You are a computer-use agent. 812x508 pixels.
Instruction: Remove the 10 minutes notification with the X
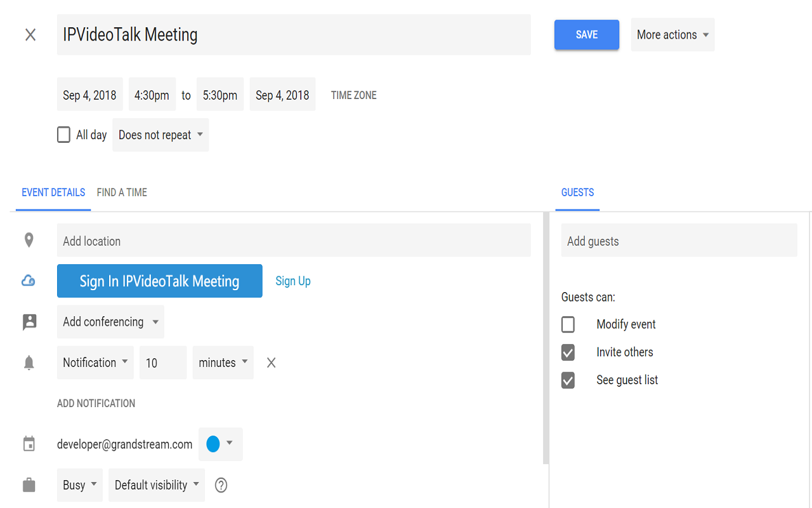coord(271,362)
